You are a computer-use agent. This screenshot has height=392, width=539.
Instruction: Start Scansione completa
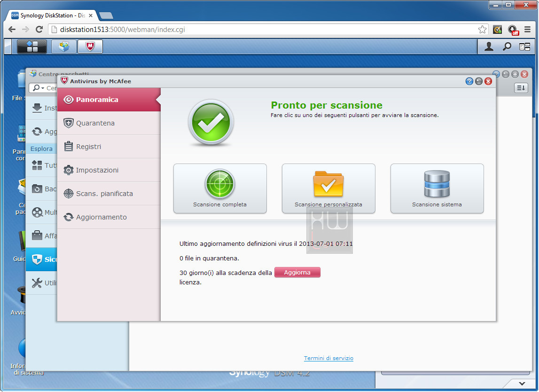(x=220, y=188)
